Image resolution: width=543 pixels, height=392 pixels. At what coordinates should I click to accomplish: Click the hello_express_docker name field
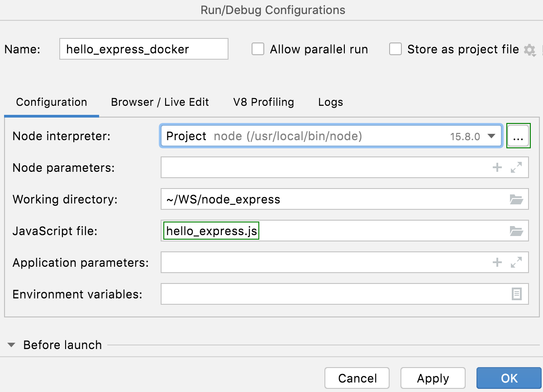coord(143,49)
